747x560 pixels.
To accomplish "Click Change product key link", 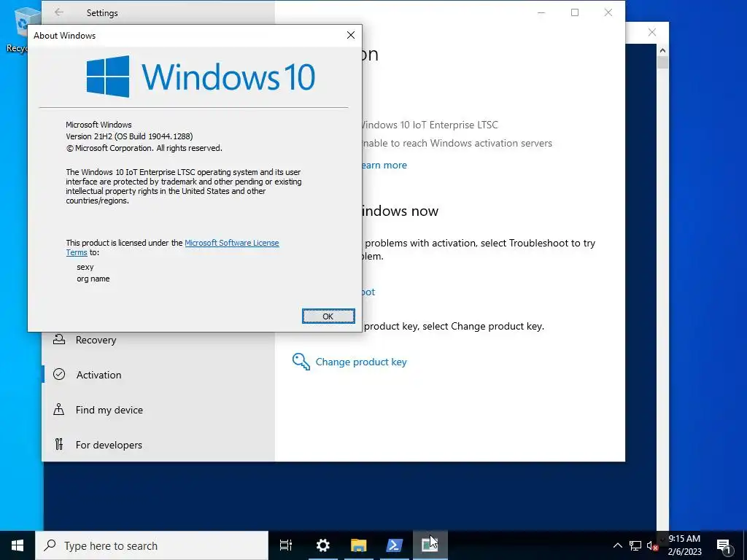I will [x=361, y=362].
